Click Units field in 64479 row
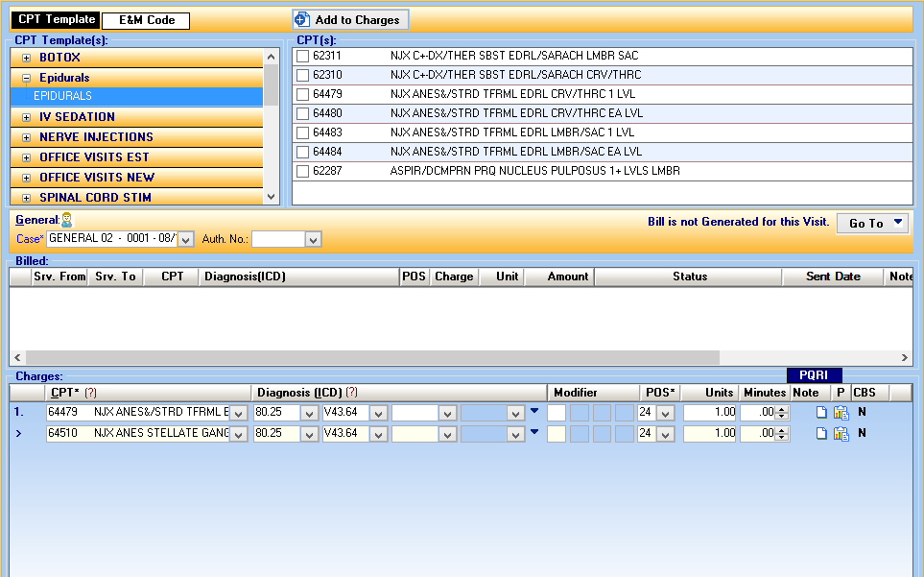924x577 pixels. [709, 413]
